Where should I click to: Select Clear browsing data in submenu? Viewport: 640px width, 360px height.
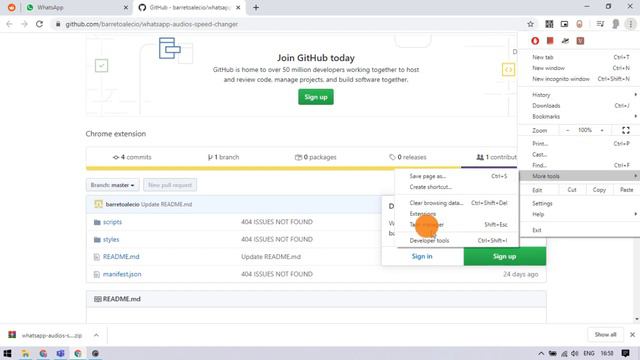point(458,203)
